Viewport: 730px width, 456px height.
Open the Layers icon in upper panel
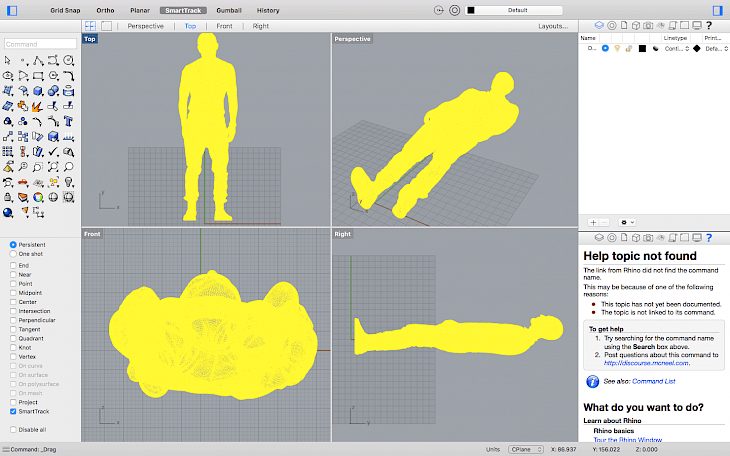[599, 26]
